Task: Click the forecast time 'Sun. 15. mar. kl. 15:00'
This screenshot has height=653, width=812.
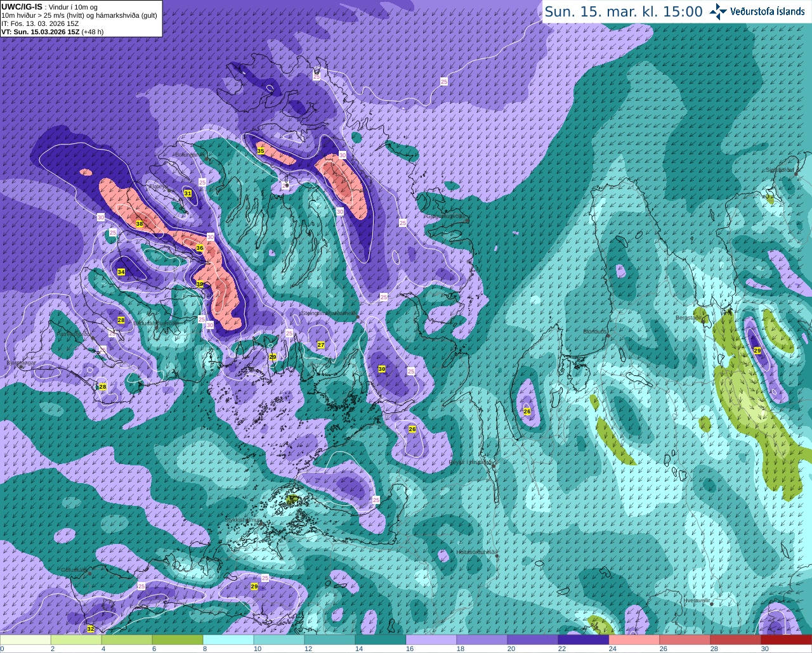Action: tap(624, 11)
